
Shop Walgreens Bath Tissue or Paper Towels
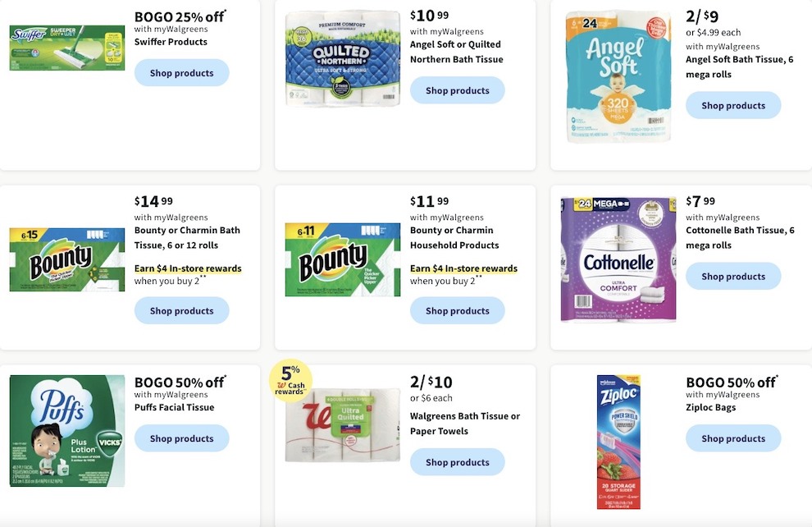458,461
